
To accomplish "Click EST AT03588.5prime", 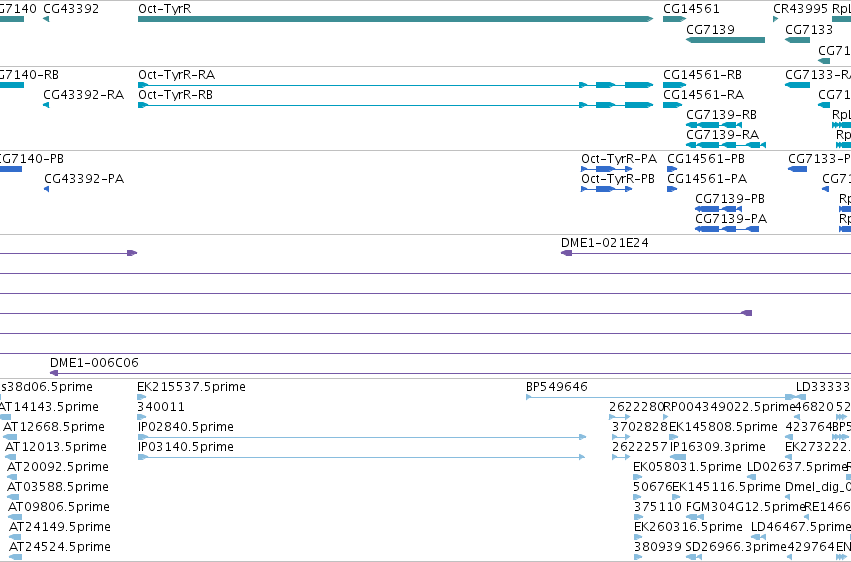I will point(13,497).
